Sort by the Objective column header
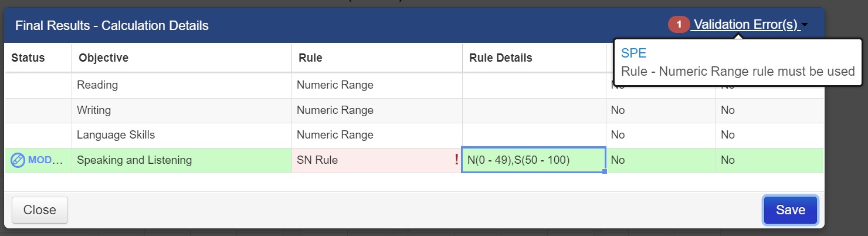 click(103, 58)
